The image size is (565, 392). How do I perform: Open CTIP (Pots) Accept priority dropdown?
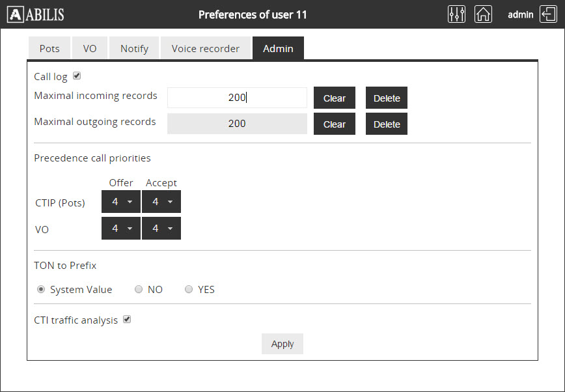pyautogui.click(x=161, y=202)
